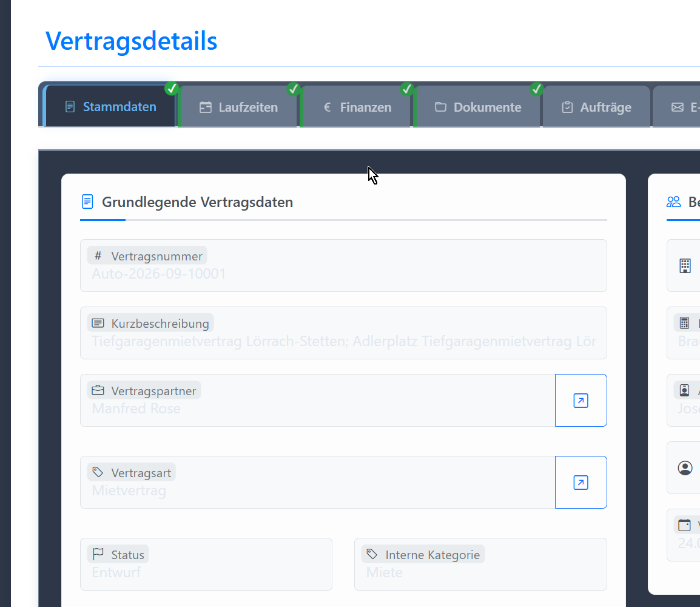Click the calculator icon in right panel
The height and width of the screenshot is (607, 700).
pyautogui.click(x=684, y=323)
